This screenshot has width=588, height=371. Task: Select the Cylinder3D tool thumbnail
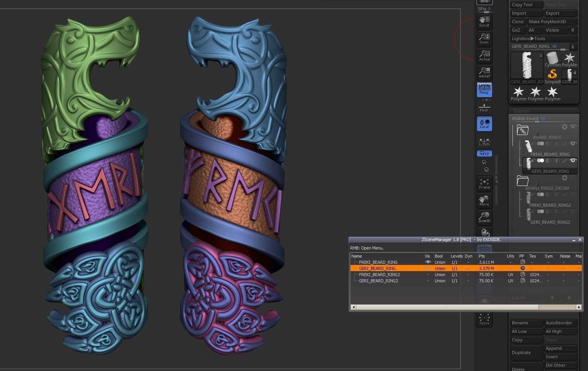pos(552,60)
